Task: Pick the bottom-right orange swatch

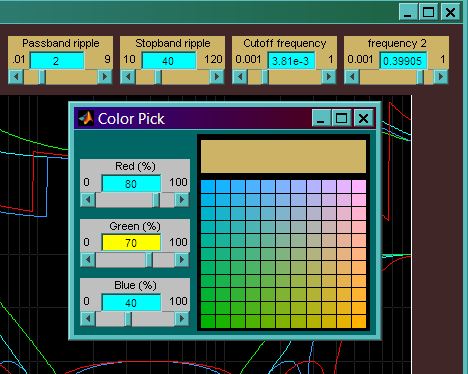Action: 359,322
